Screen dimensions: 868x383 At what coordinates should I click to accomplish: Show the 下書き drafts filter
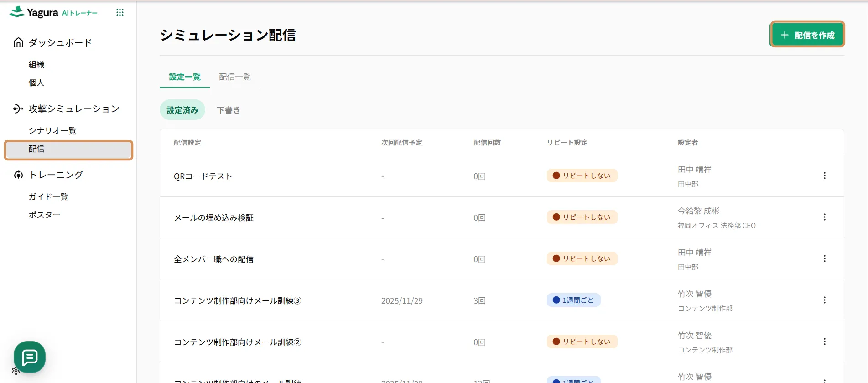point(228,110)
